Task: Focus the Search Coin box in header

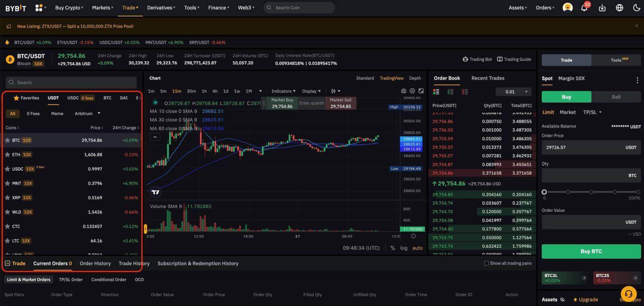Action: [299, 8]
